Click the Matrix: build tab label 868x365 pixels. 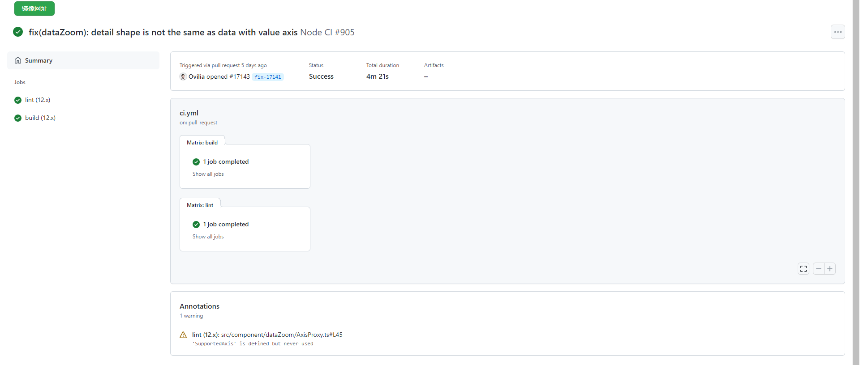point(202,143)
